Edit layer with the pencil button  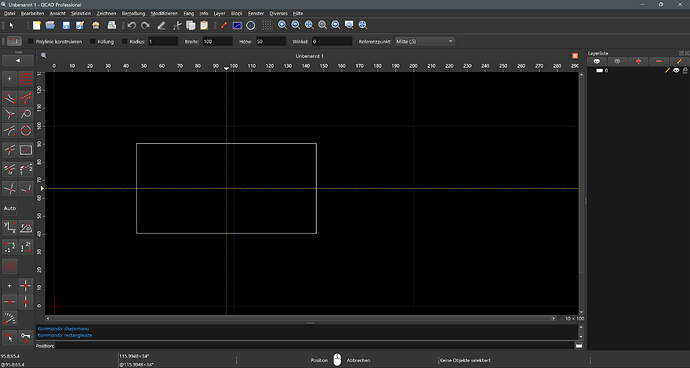(x=679, y=61)
